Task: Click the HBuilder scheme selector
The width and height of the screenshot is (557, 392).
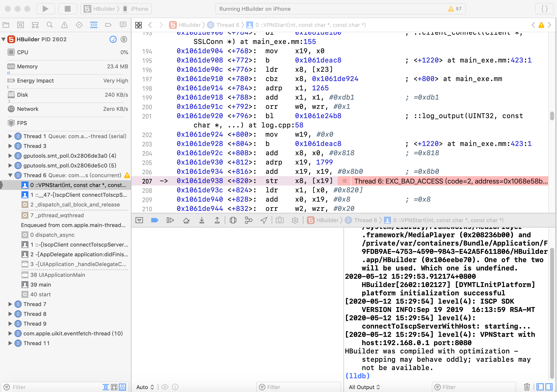Action: coord(100,9)
